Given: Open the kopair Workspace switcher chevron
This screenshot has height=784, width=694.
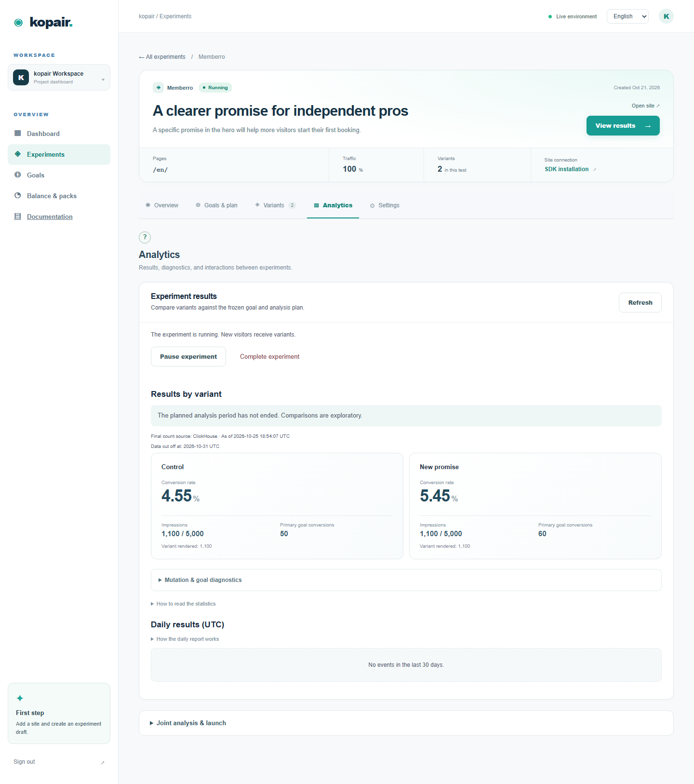Looking at the screenshot, I should (x=103, y=80).
